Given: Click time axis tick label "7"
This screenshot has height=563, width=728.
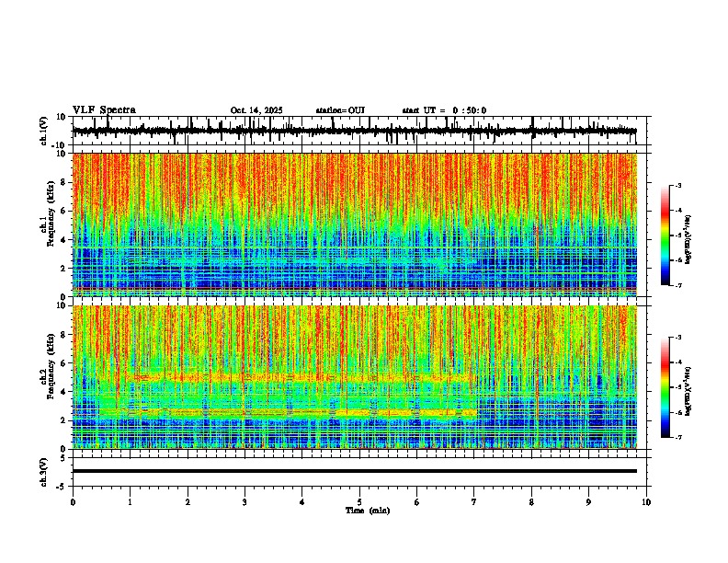Looking at the screenshot, I should [474, 502].
